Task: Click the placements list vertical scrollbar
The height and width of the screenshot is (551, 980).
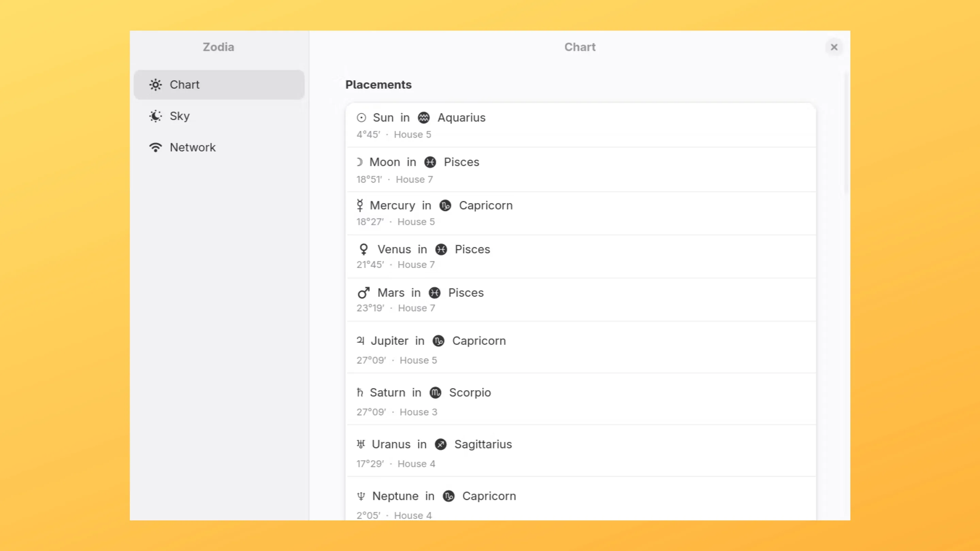Action: (x=846, y=133)
